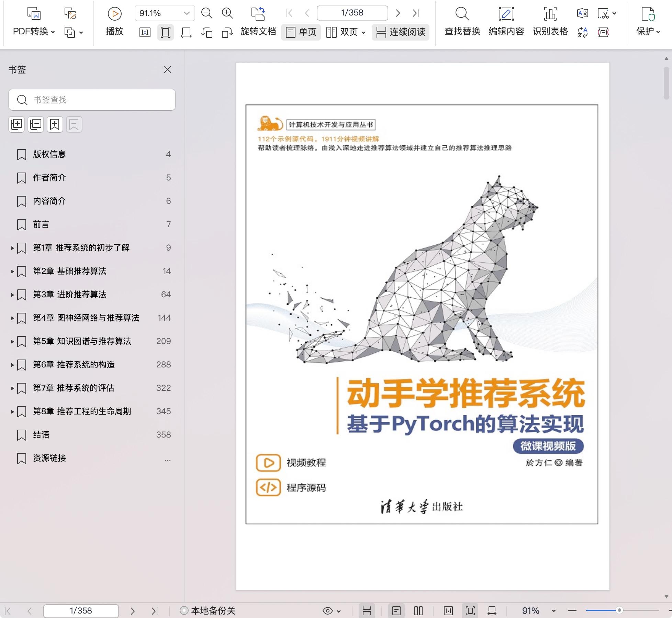Image resolution: width=672 pixels, height=618 pixels.
Task: Select fit width view in top toolbar
Action: [x=186, y=33]
